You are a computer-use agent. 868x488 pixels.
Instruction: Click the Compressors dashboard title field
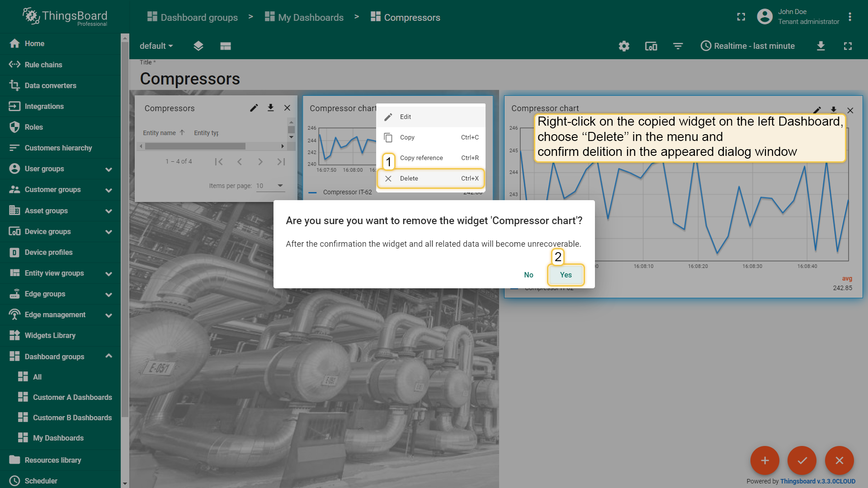tap(190, 79)
